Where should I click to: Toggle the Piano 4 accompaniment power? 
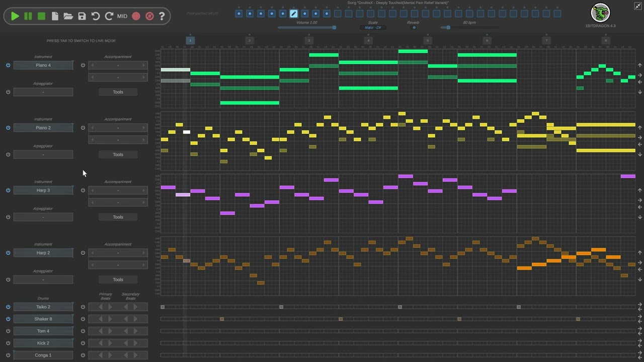point(83,65)
